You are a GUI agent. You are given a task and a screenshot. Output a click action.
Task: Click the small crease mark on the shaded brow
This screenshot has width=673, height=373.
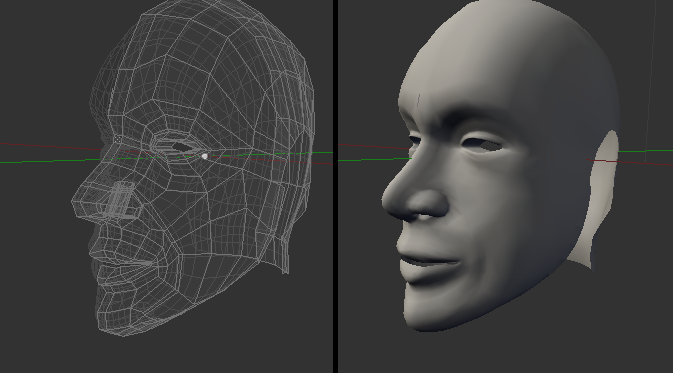[418, 100]
